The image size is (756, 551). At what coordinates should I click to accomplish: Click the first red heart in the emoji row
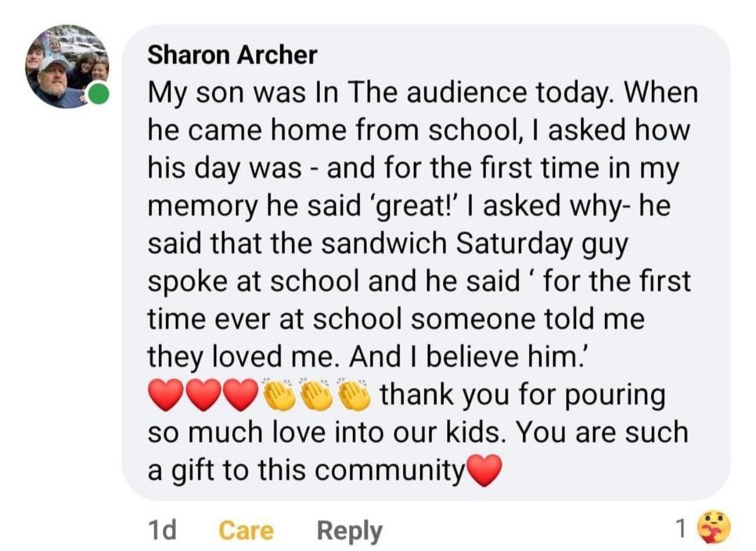[x=166, y=395]
